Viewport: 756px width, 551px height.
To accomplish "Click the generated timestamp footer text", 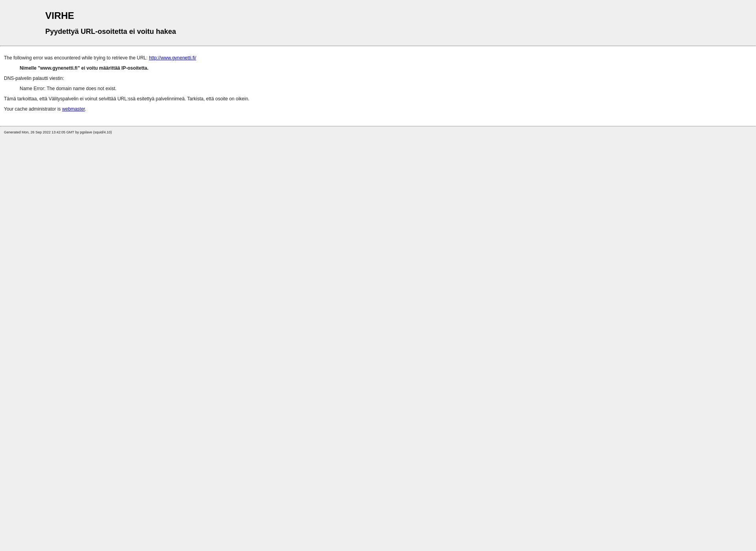I will coord(58,132).
